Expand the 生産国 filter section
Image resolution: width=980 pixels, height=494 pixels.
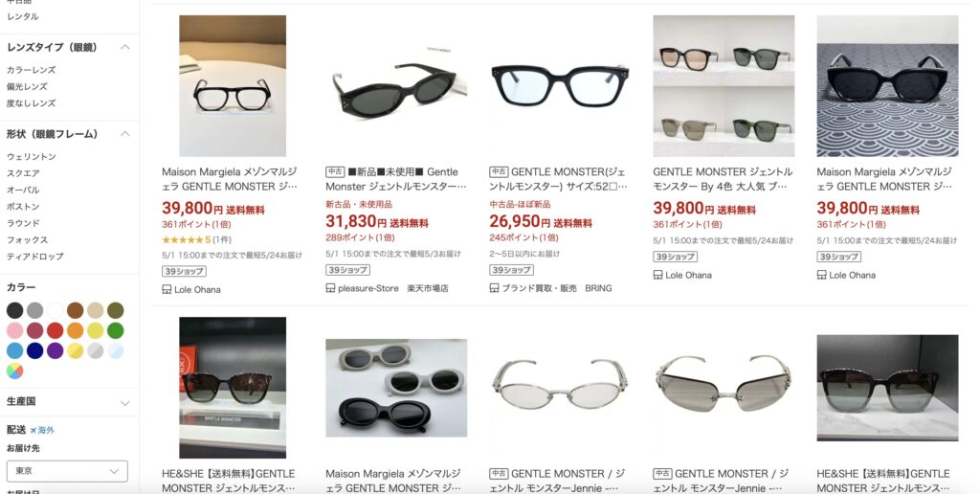[125, 403]
